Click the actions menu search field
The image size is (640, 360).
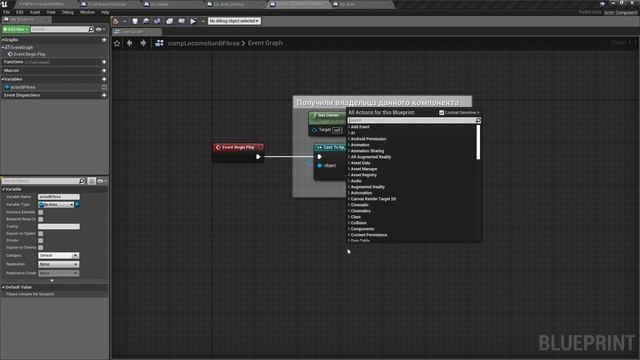click(x=414, y=120)
